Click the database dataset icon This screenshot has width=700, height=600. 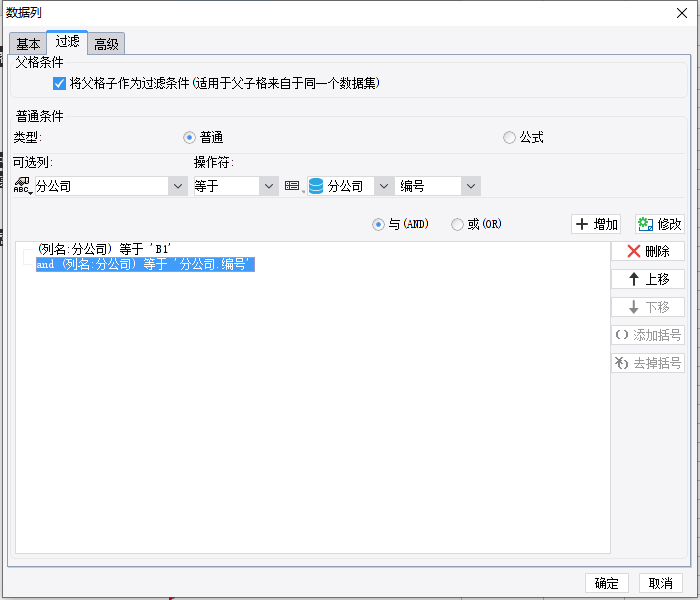point(316,186)
